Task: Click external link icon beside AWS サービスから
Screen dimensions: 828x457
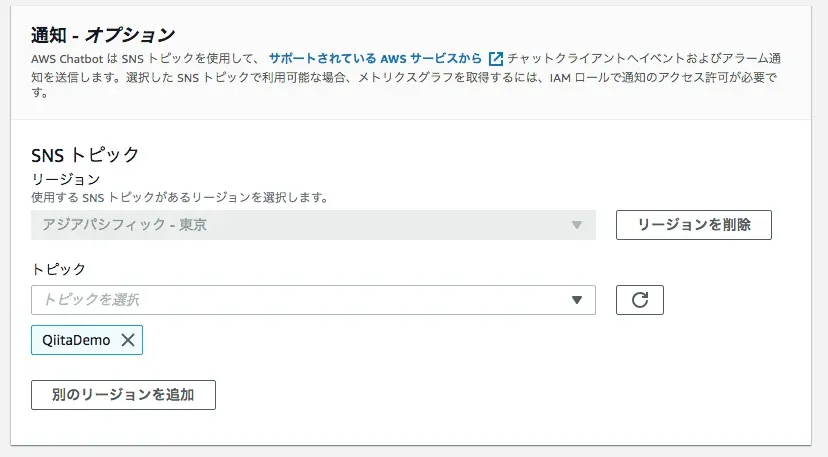Action: tap(496, 59)
